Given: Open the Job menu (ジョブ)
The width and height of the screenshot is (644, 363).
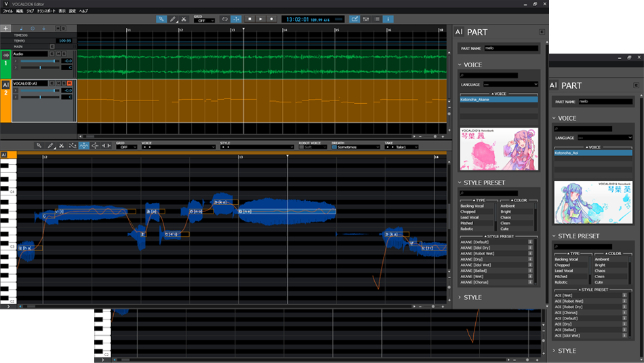Looking at the screenshot, I should [31, 11].
